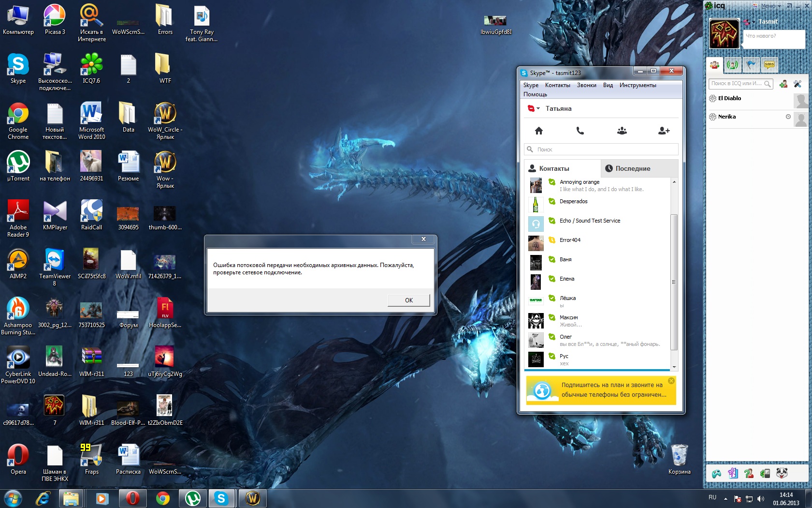Click OK in the error dialog
The width and height of the screenshot is (812, 508).
coord(408,300)
